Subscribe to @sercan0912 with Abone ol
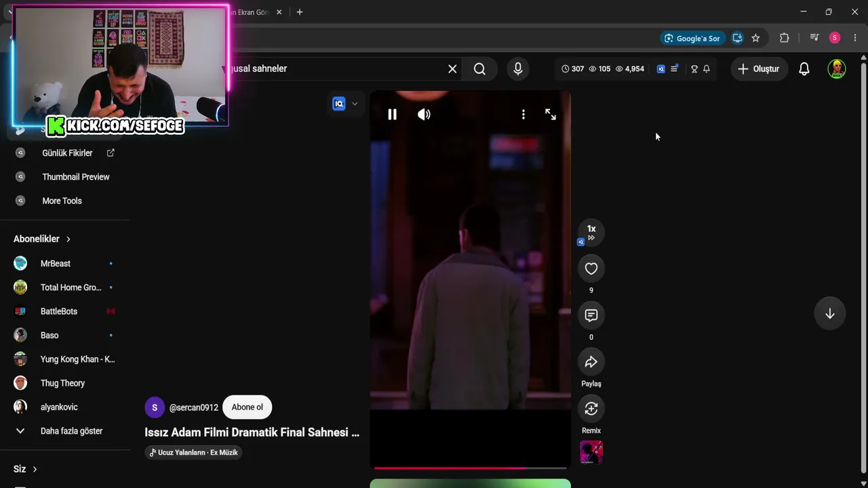Viewport: 868px width, 488px height. coord(247,407)
